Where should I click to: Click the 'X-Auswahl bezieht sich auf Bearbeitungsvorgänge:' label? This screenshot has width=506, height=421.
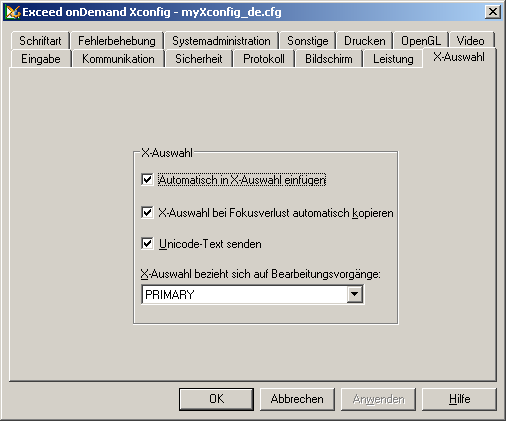point(260,274)
